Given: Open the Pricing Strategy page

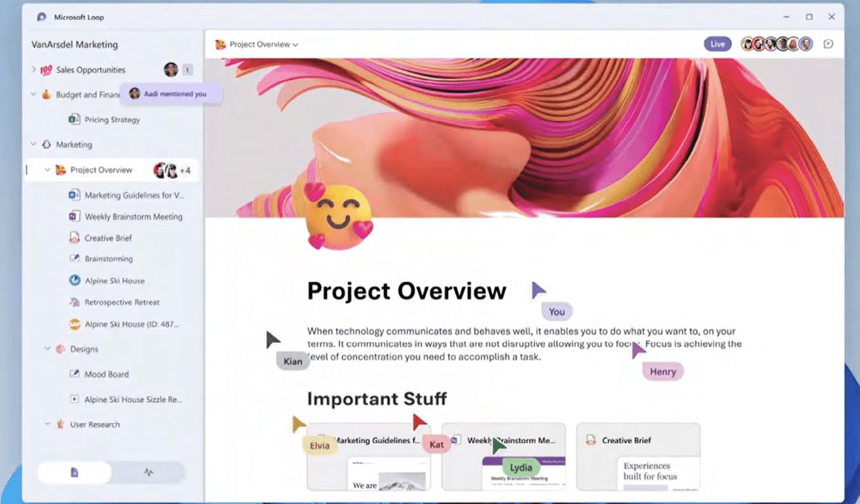Looking at the screenshot, I should click(x=112, y=120).
